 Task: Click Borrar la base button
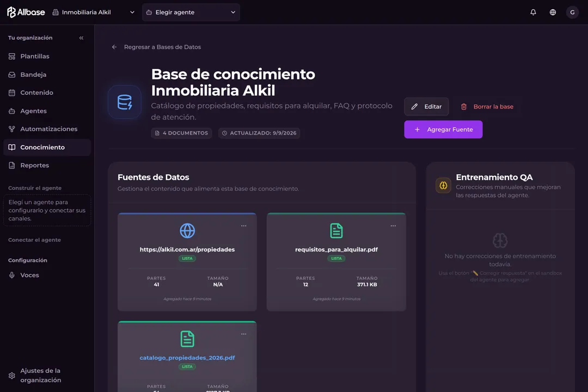[487, 107]
